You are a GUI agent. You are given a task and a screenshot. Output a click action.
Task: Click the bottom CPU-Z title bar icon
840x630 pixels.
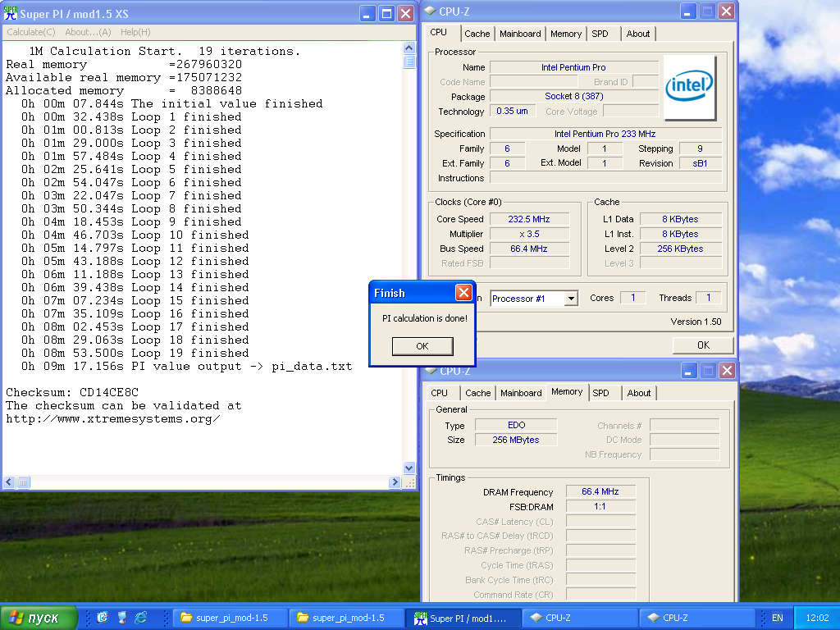(431, 371)
